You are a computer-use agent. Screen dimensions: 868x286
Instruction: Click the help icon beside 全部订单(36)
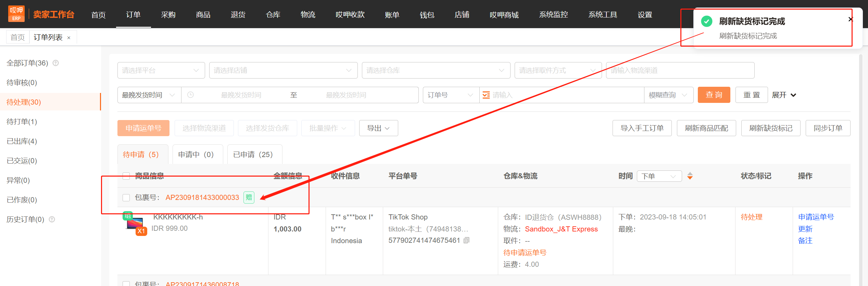[56, 63]
